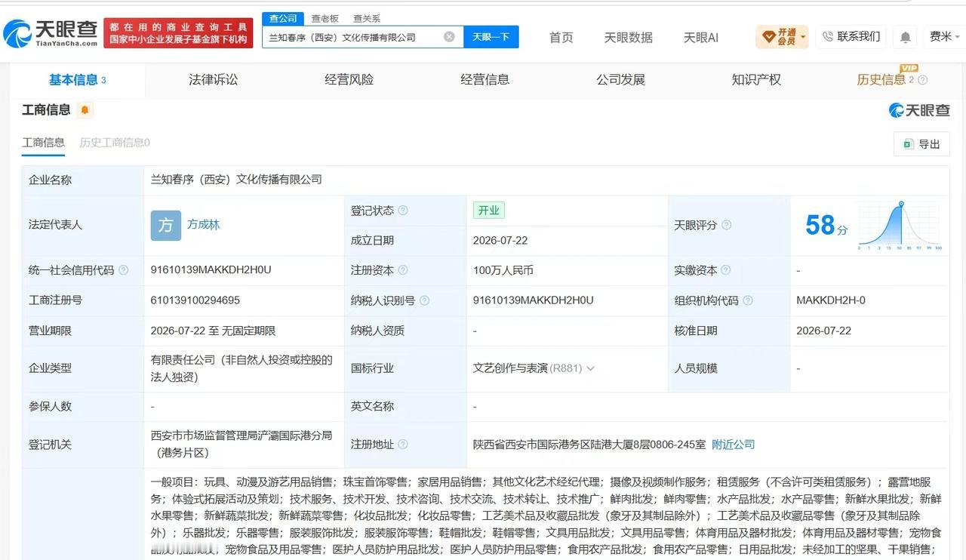Click the help icon beside 纳税人识别号

tap(424, 300)
